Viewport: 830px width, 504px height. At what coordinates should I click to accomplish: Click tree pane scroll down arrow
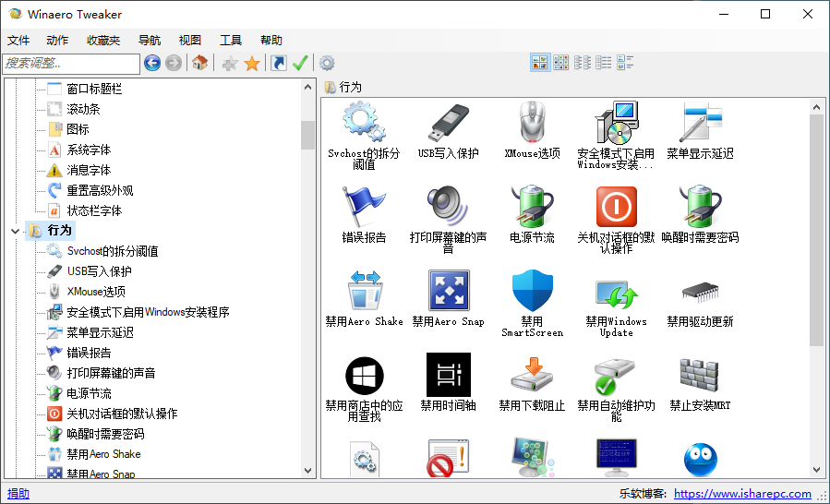(308, 470)
